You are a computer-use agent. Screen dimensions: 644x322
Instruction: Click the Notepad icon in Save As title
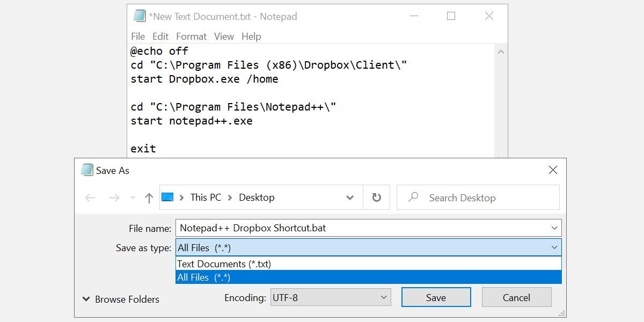[x=87, y=170]
